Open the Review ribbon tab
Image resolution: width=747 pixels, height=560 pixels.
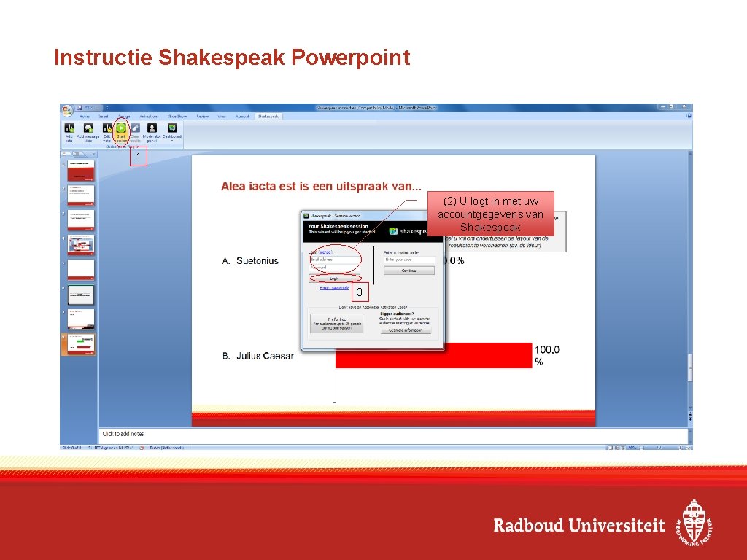[x=203, y=116]
